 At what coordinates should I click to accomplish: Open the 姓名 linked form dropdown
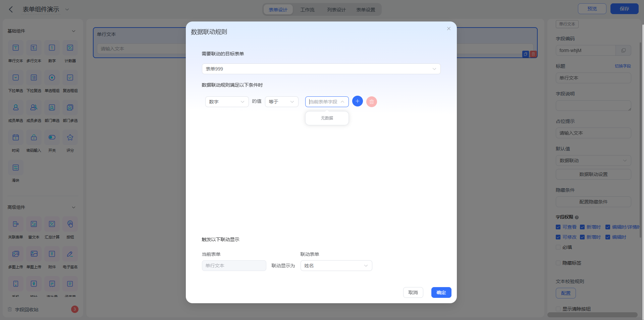336,266
